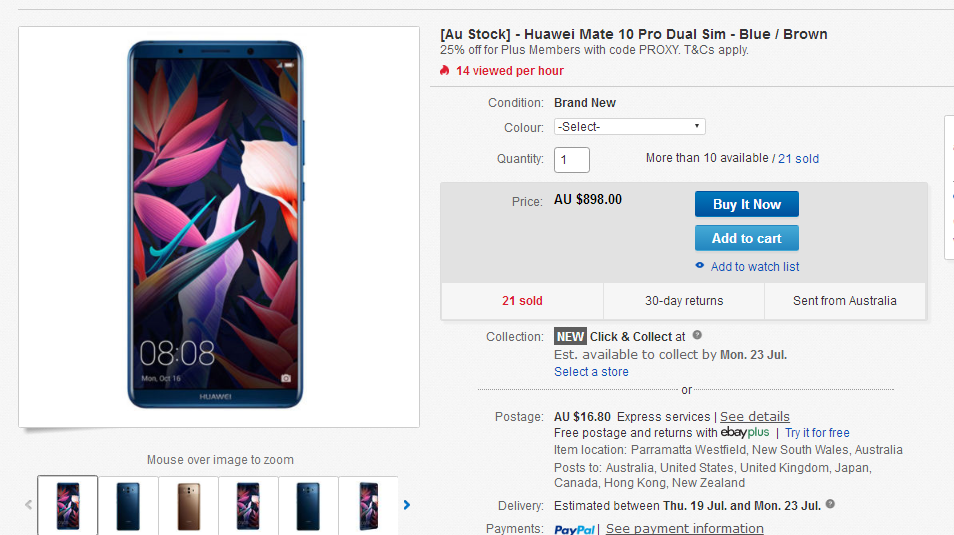Click the help icon next to Delivery estimate
954x535 pixels.
tap(830, 504)
